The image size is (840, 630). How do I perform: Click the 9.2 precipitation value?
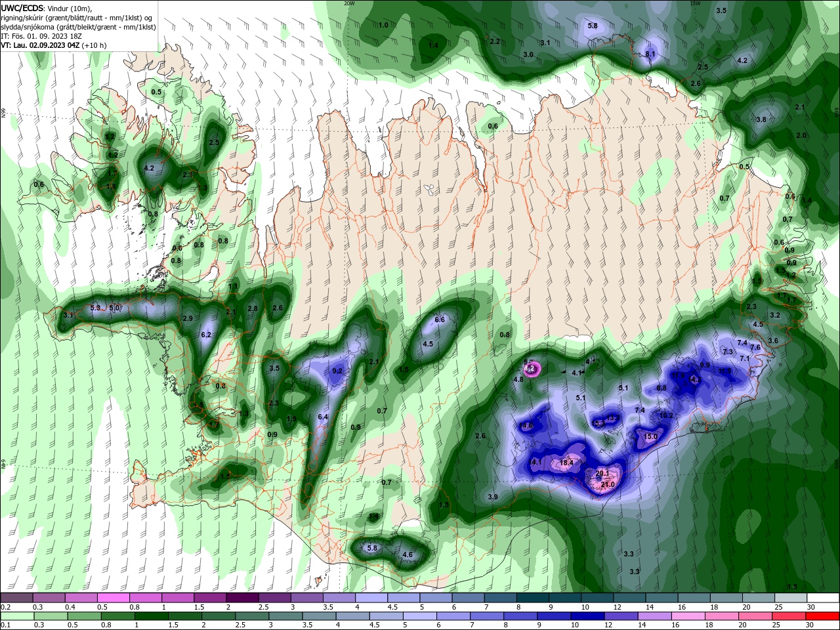[338, 371]
